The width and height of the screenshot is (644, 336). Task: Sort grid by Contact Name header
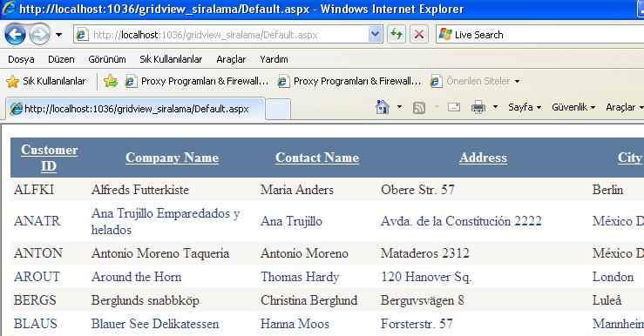(x=317, y=158)
